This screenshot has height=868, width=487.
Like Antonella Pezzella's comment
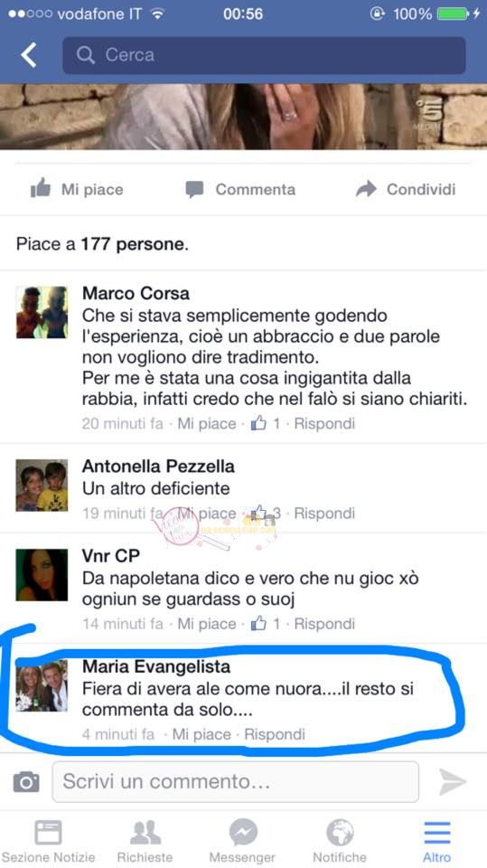[x=206, y=514]
